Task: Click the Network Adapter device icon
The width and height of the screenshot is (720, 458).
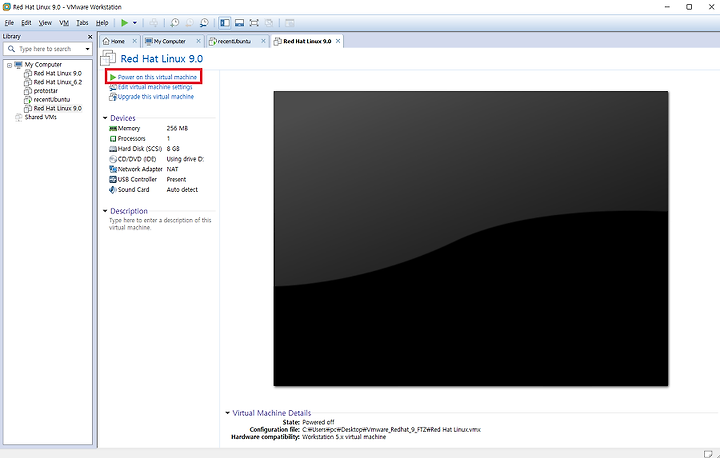Action: (113, 169)
